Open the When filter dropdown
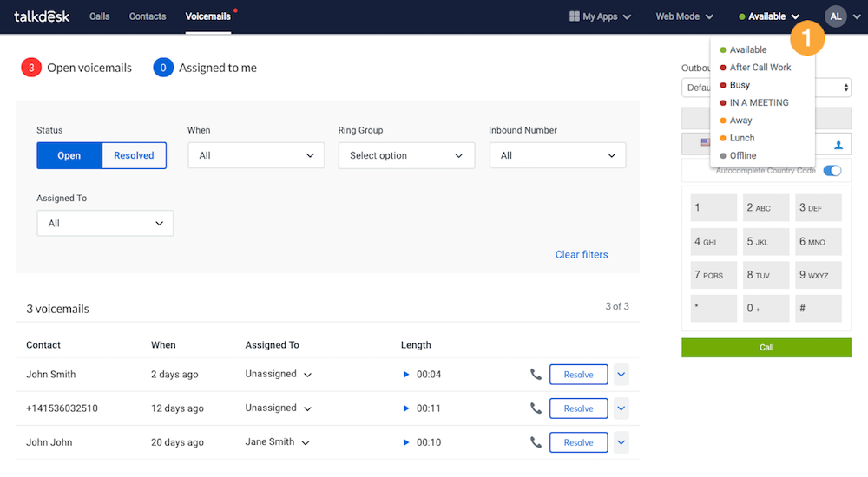The image size is (868, 477). pos(256,155)
